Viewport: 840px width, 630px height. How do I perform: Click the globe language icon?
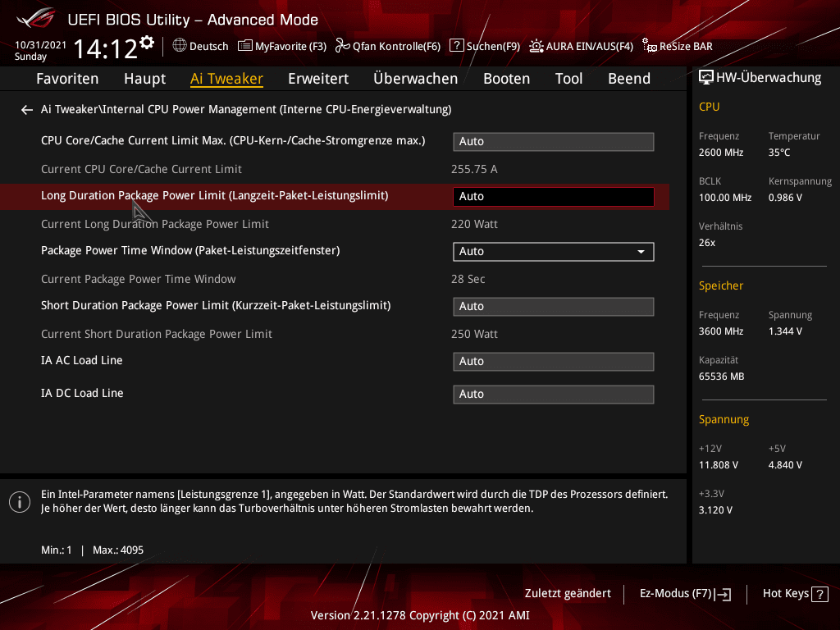click(x=180, y=46)
